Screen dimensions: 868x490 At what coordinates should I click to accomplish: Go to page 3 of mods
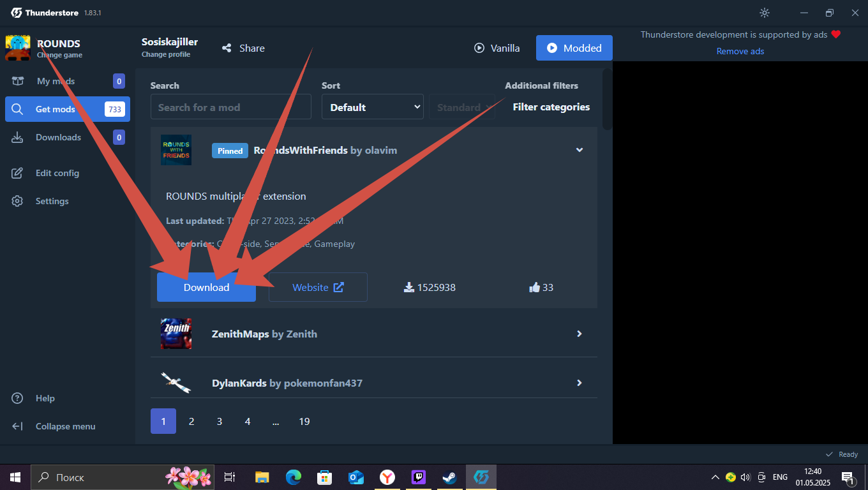pos(220,421)
